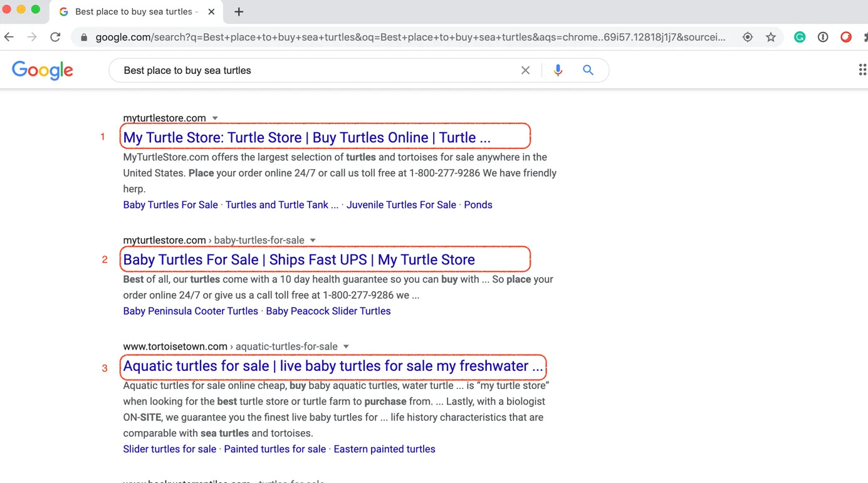Clear the search box with the X
The image size is (868, 483).
point(525,70)
